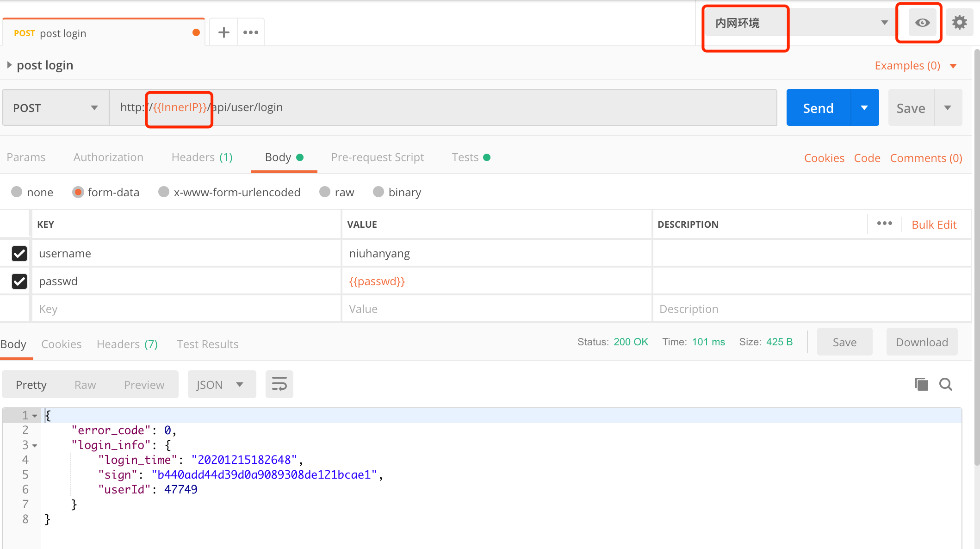Switch to Pre-request Script tab
Image resolution: width=980 pixels, height=549 pixels.
click(377, 157)
